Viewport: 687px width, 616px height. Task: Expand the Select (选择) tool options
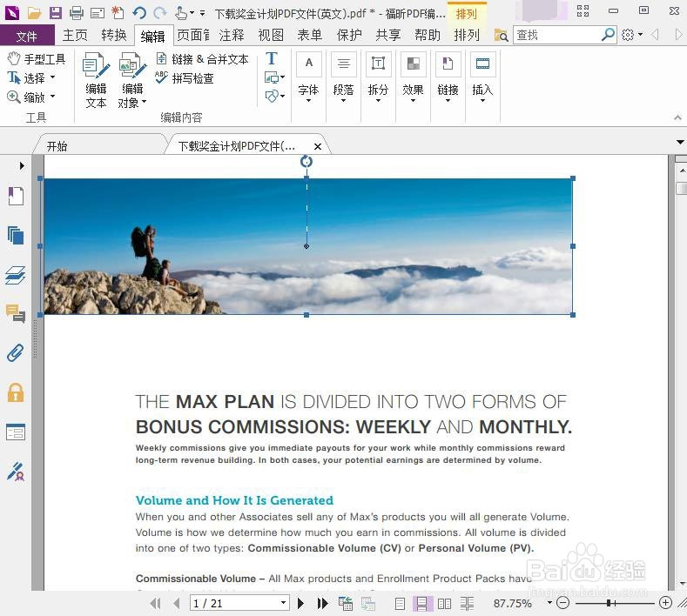coord(52,77)
